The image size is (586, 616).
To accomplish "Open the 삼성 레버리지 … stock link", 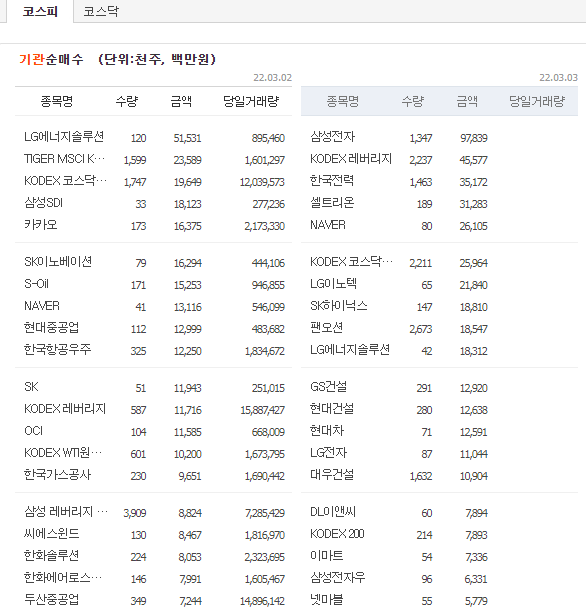I will pos(66,512).
